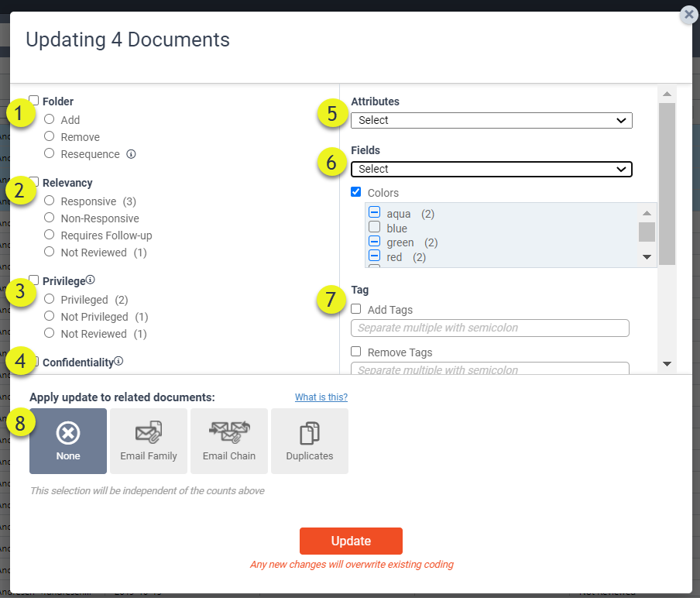
Task: Close the Updating Documents dialog
Action: pos(689,15)
